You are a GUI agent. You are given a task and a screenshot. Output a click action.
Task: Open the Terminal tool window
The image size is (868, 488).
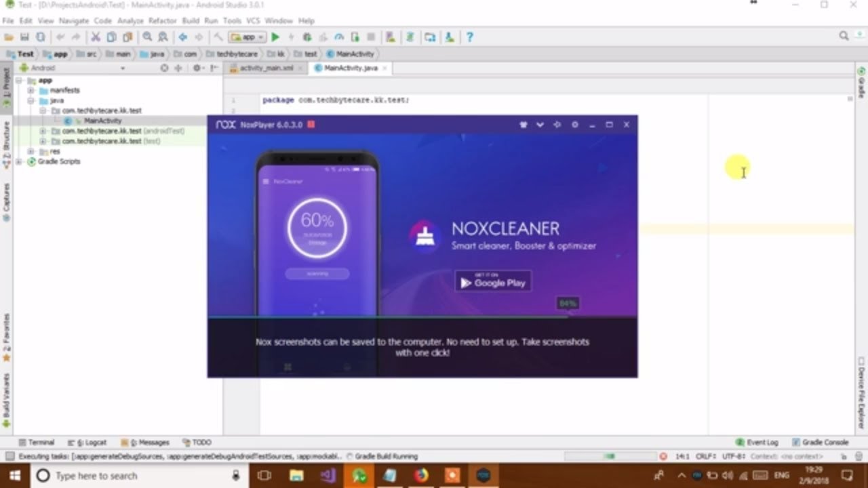(x=37, y=442)
